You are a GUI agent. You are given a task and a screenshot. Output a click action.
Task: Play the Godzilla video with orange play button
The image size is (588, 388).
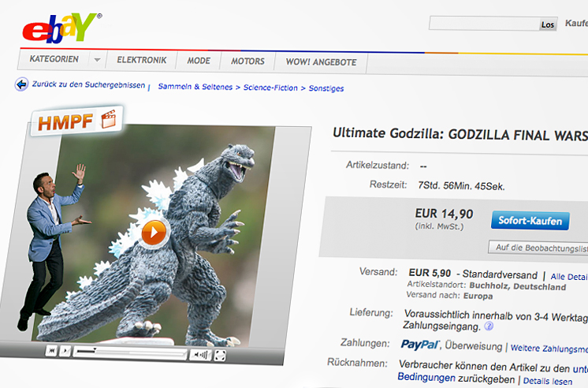(x=154, y=233)
